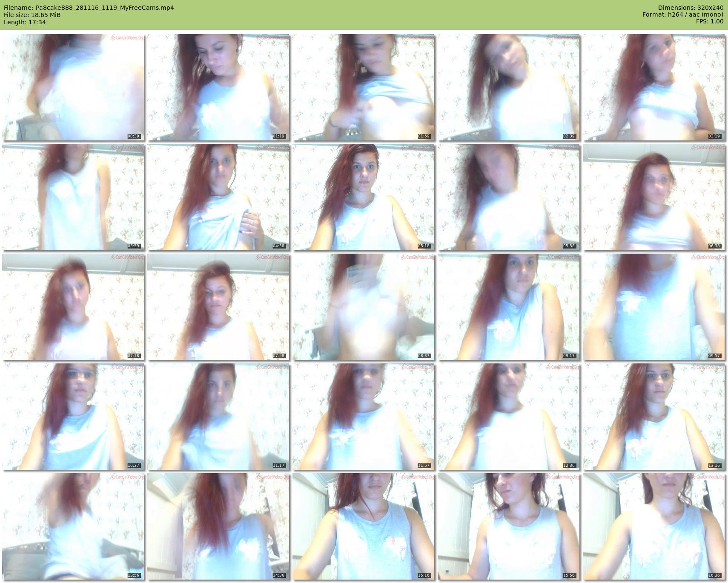Open the 03:19 thumbnail frame

(654, 87)
